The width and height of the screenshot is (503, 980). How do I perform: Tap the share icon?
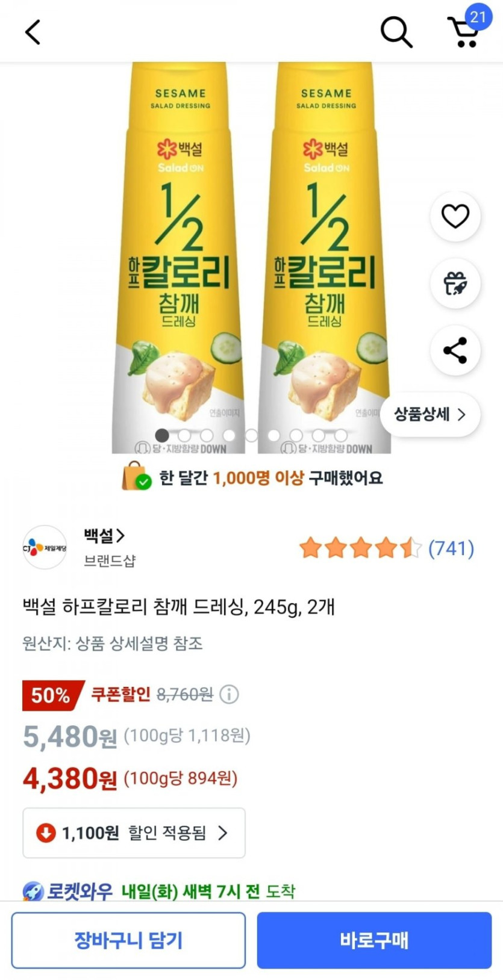coord(455,350)
